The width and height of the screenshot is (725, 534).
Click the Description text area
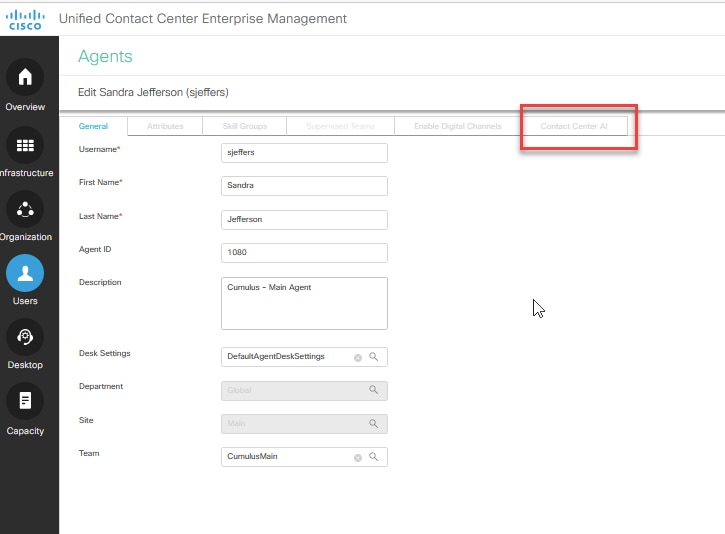[304, 303]
